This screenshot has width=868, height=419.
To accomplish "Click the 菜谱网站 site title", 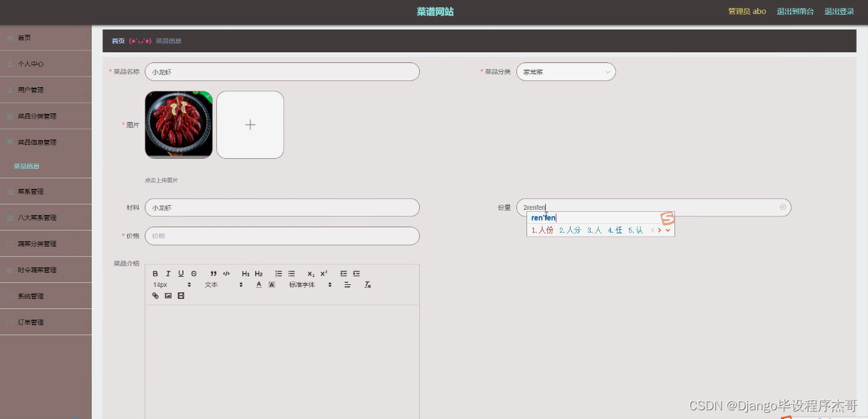I will click(435, 11).
